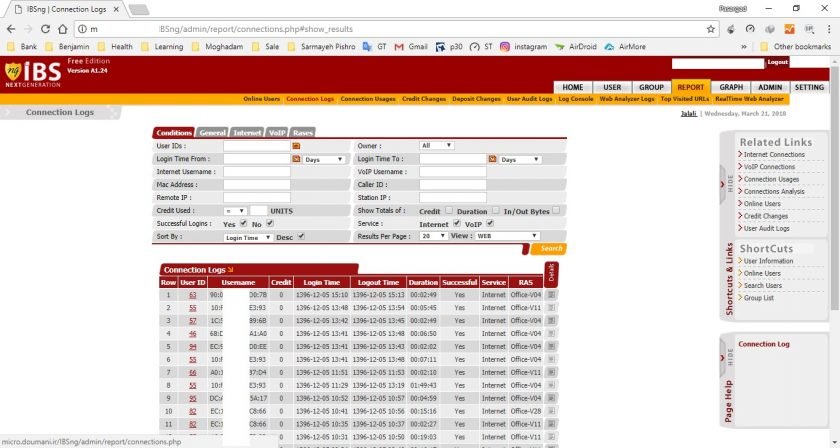Image resolution: width=840 pixels, height=448 pixels.
Task: Open the Instagram bookmark
Action: tap(524, 46)
